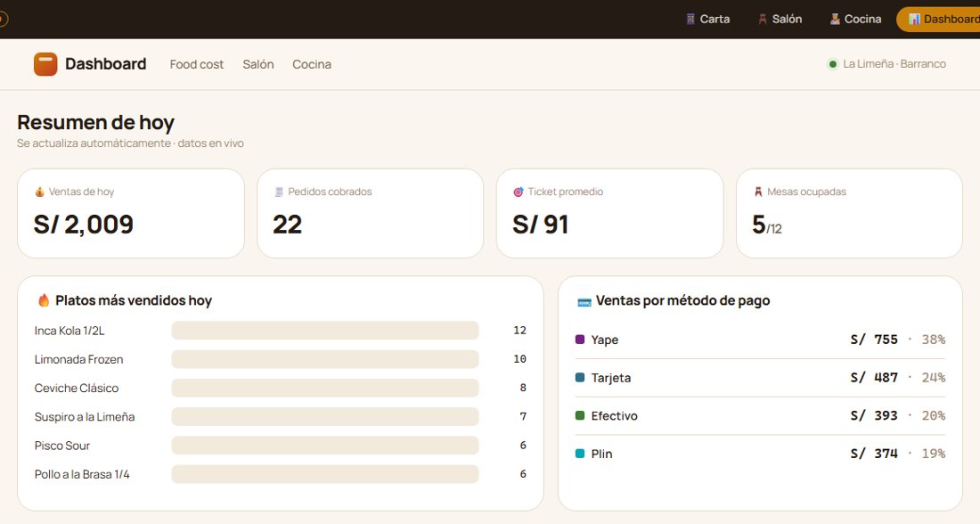Click the Pisco Sour progress bar
Screen dimensions: 980x524
click(325, 446)
